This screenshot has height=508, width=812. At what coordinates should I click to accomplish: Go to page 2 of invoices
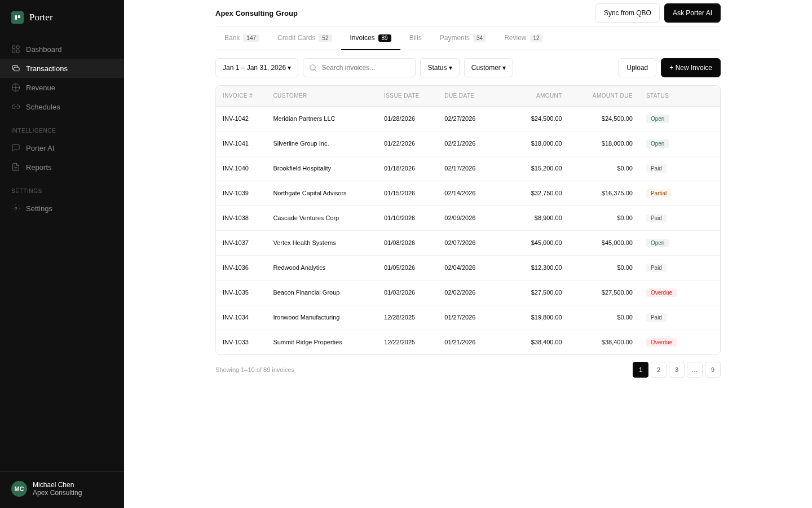(659, 370)
